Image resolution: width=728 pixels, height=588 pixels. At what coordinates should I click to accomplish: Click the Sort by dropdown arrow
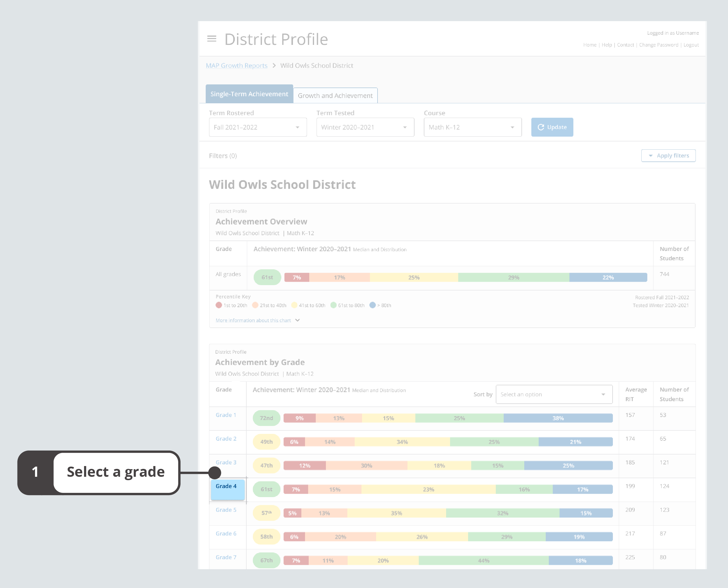pyautogui.click(x=604, y=394)
